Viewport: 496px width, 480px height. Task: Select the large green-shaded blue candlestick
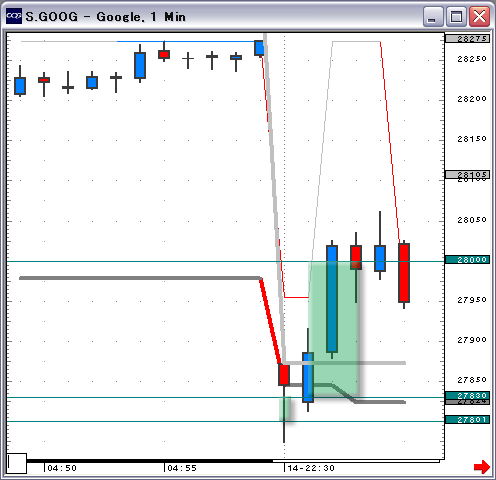[332, 299]
